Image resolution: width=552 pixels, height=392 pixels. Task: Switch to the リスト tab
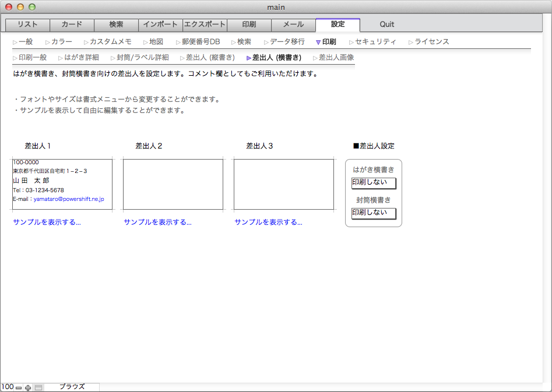27,25
